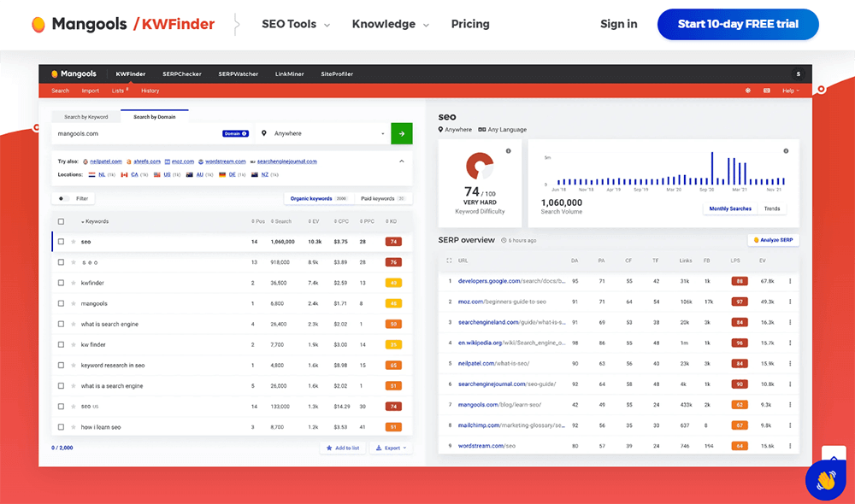855x504 pixels.
Task: Open the three-dot menu for wordstream.com result
Action: 790,446
